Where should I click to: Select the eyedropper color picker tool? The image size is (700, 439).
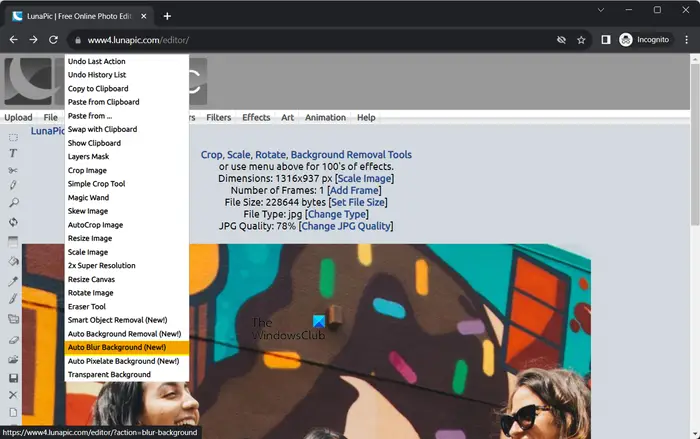click(x=13, y=281)
